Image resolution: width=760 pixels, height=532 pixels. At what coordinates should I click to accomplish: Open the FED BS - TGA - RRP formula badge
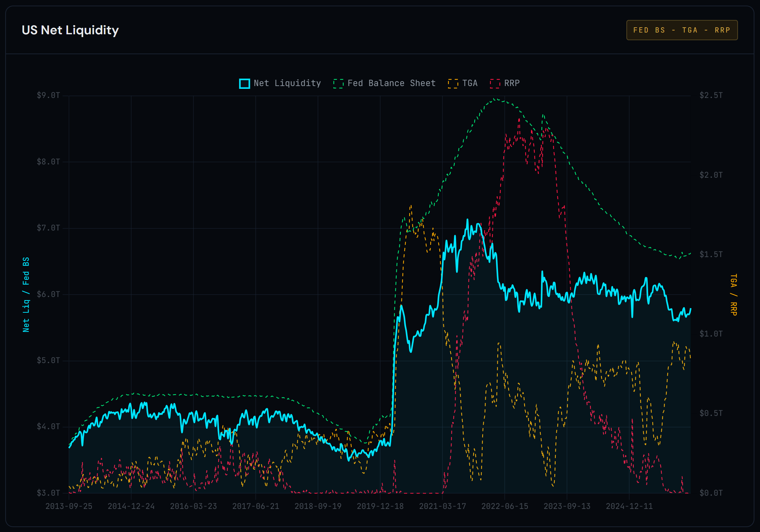pyautogui.click(x=681, y=30)
